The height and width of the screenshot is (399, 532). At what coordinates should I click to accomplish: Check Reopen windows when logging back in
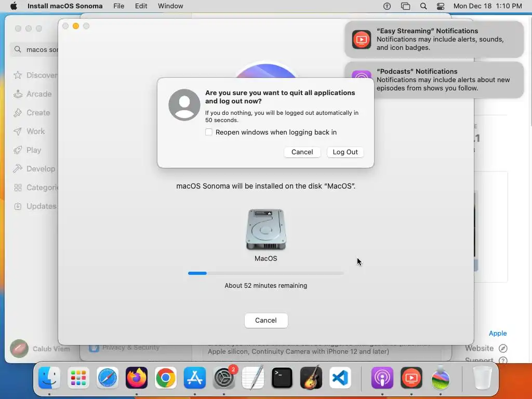click(209, 132)
